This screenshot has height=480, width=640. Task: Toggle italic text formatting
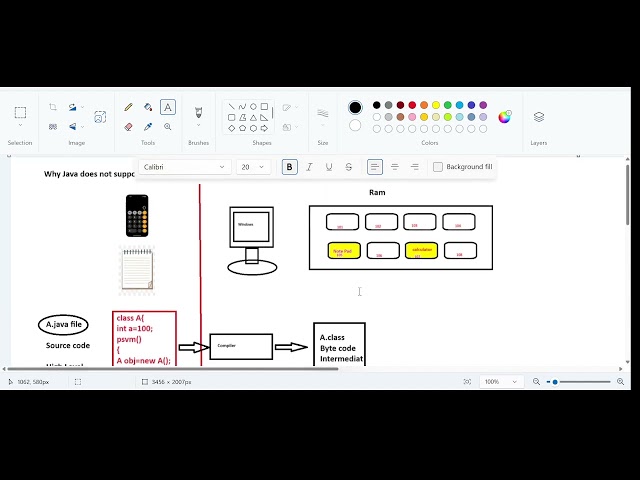tap(309, 167)
